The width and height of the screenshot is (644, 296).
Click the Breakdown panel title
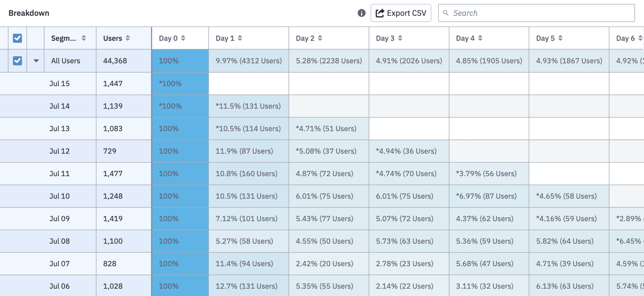(29, 13)
